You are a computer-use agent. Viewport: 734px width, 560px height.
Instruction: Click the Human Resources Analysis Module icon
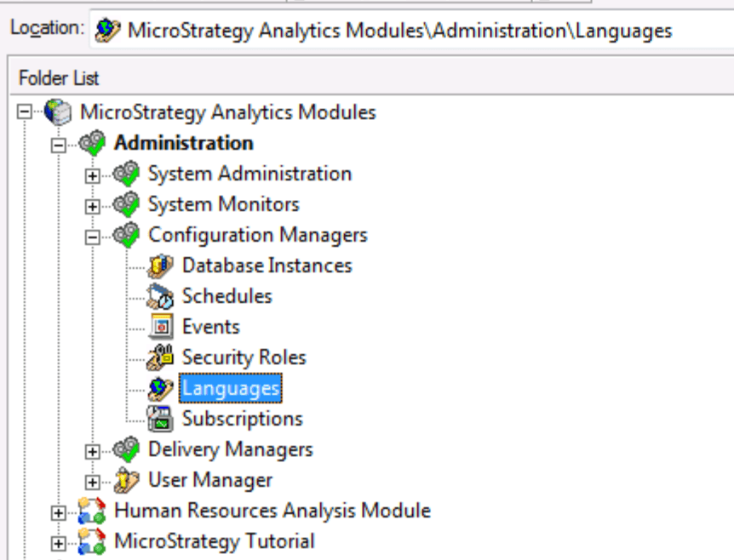click(x=92, y=511)
